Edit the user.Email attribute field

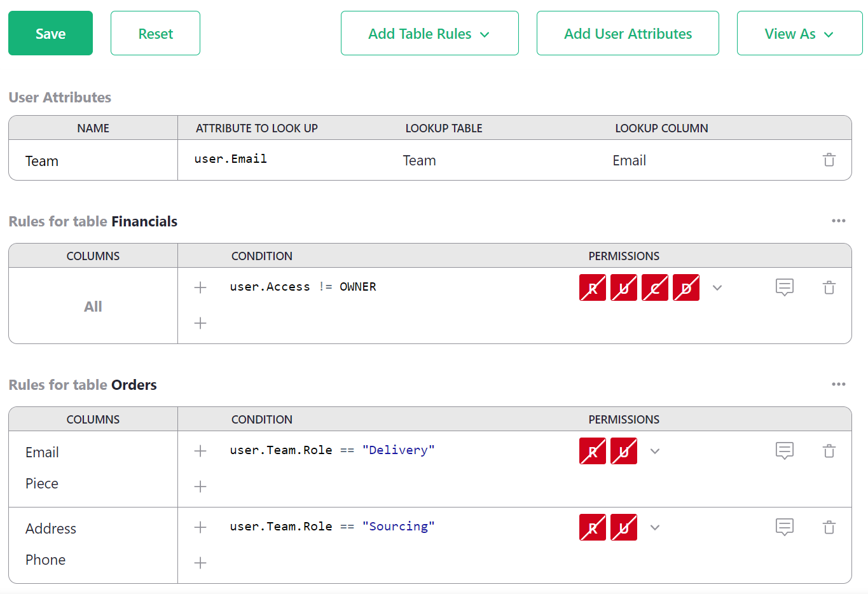231,159
